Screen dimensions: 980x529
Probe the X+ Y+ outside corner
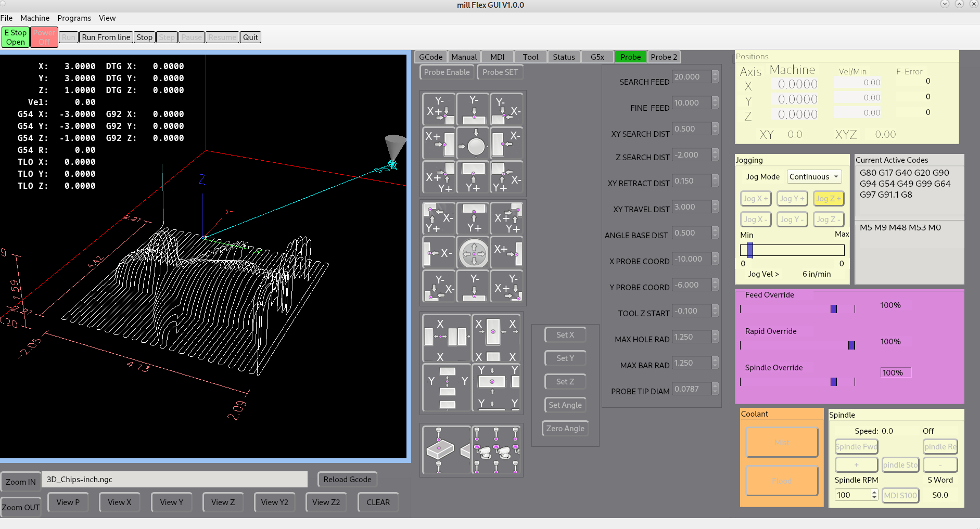click(x=439, y=177)
